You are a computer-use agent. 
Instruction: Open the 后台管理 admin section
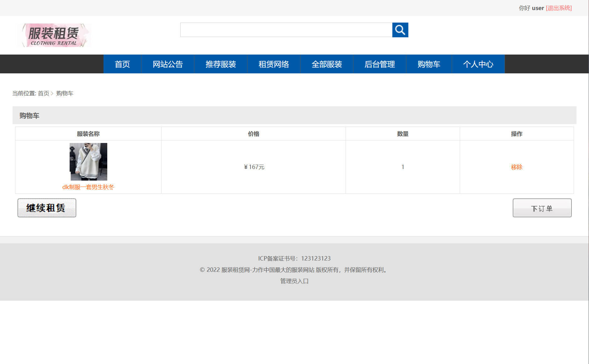pyautogui.click(x=380, y=64)
